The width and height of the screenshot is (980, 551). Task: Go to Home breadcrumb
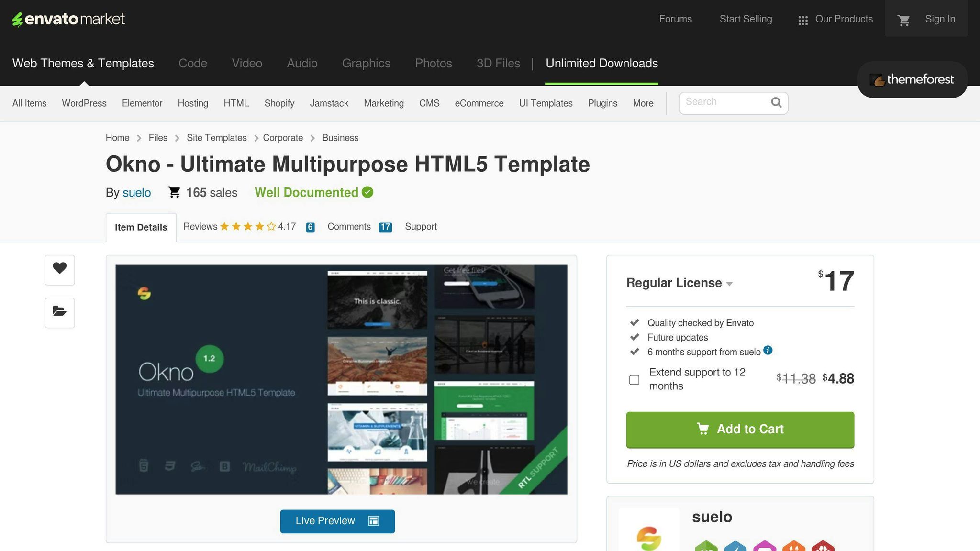click(x=117, y=138)
